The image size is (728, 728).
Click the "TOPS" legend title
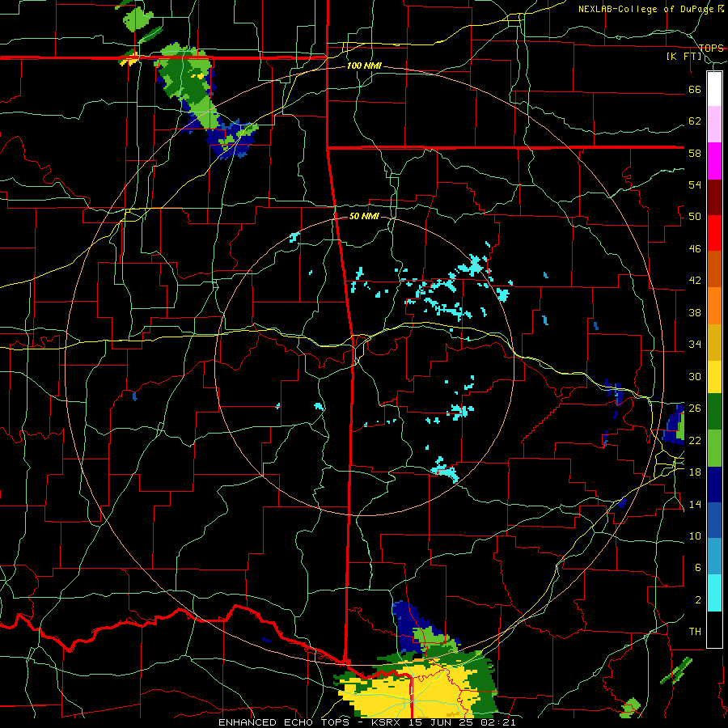click(711, 48)
